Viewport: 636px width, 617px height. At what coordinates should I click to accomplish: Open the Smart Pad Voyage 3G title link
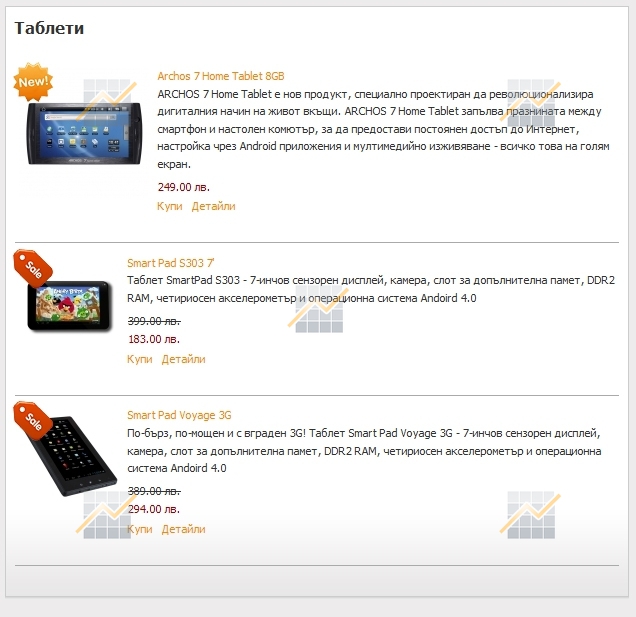pyautogui.click(x=179, y=415)
